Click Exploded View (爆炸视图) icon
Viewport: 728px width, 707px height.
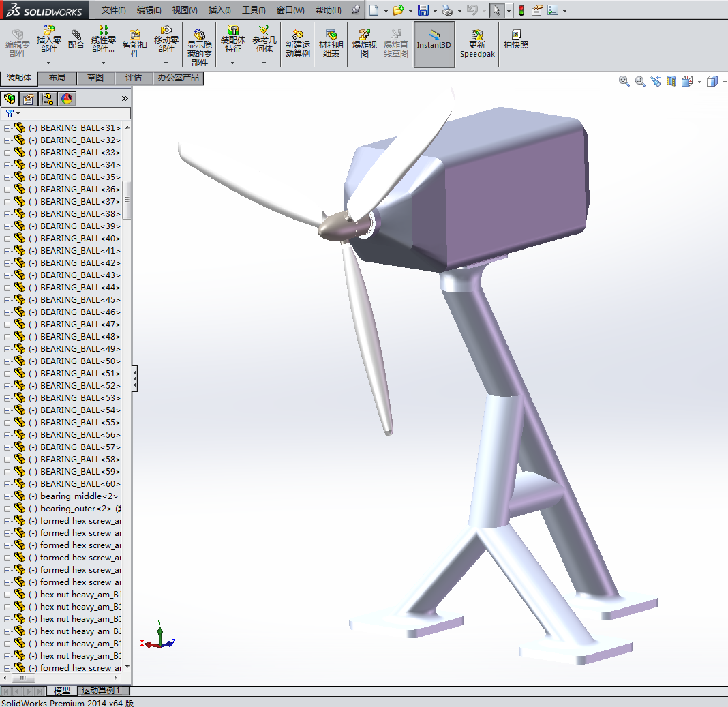point(365,43)
